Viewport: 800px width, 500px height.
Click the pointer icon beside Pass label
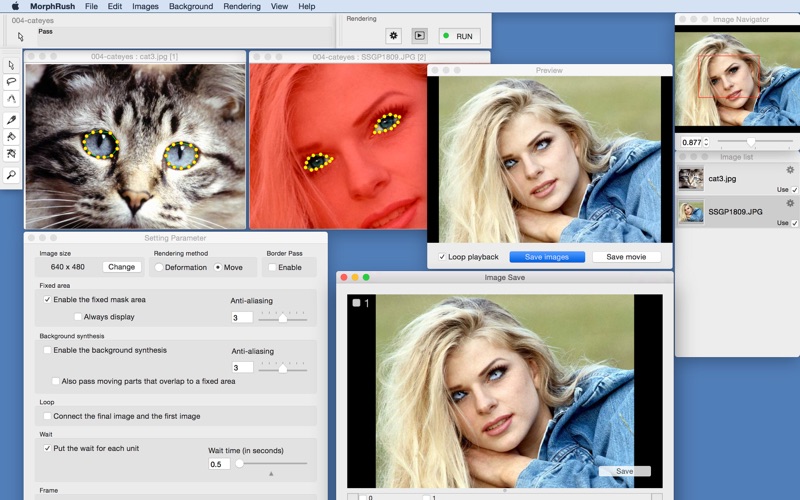(20, 37)
